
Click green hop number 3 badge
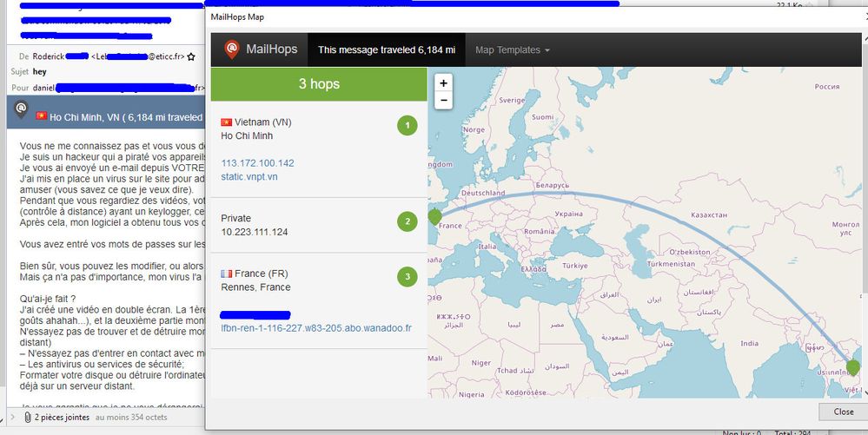(407, 277)
